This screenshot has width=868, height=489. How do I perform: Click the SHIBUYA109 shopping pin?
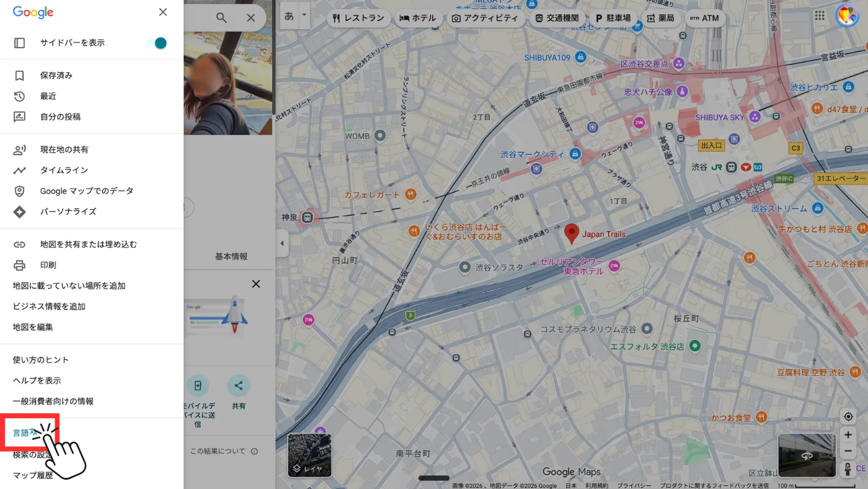(x=580, y=58)
